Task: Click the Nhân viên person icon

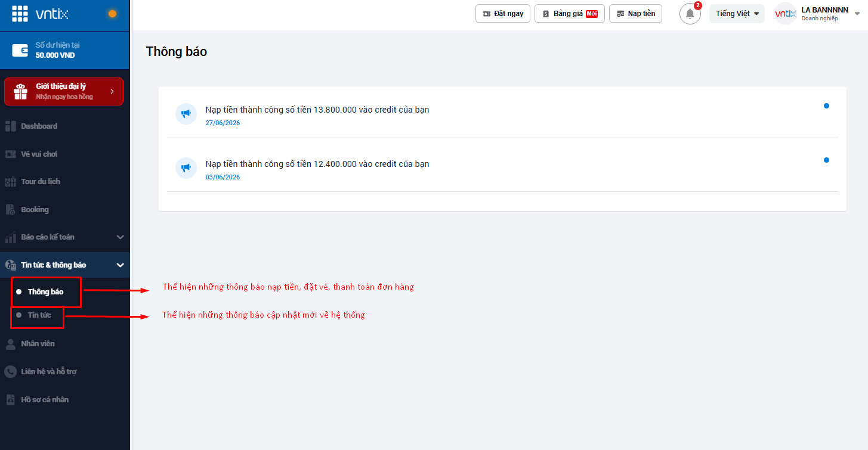Action: pyautogui.click(x=10, y=344)
